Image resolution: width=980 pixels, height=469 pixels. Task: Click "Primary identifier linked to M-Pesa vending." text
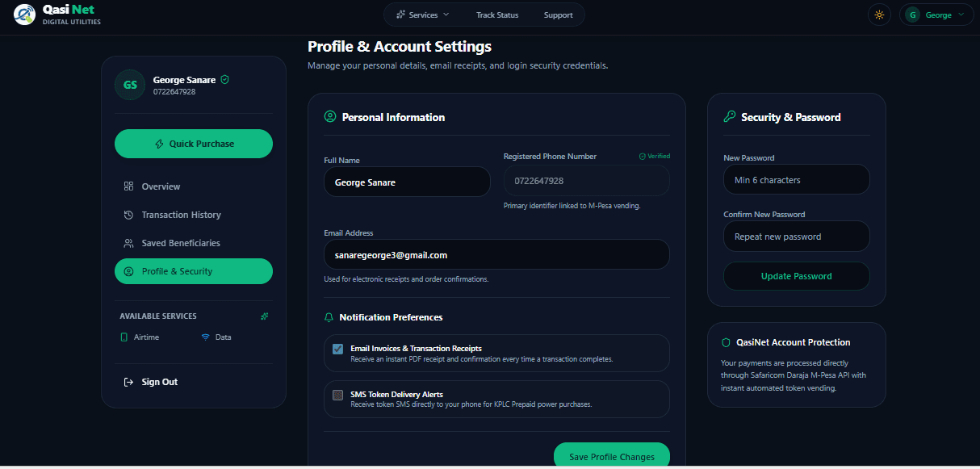(572, 206)
